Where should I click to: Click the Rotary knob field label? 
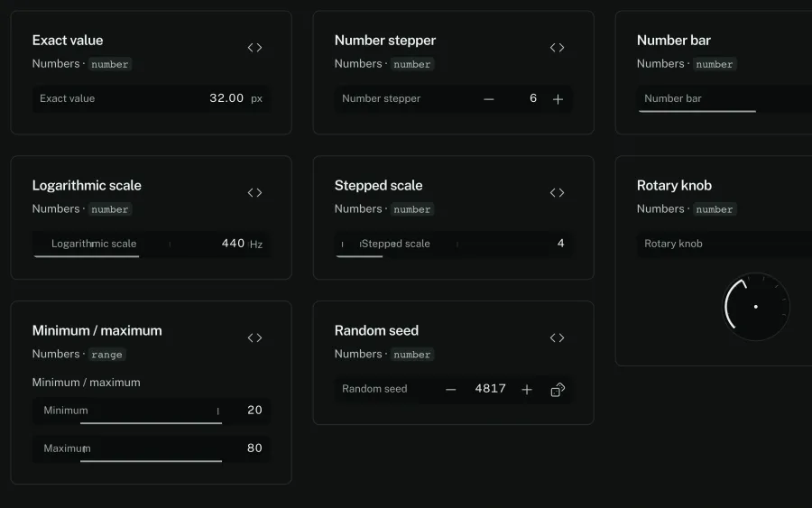pyautogui.click(x=673, y=244)
